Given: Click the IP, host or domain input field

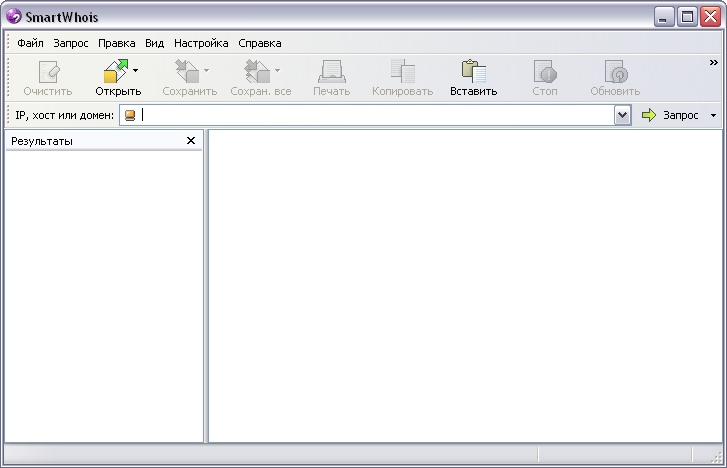Looking at the screenshot, I should point(376,115).
